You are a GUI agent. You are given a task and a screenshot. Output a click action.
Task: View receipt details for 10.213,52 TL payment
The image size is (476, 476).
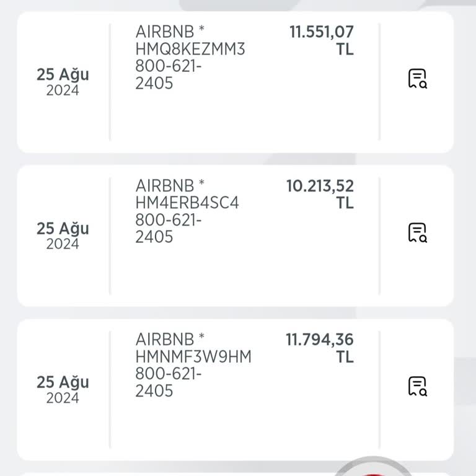[x=417, y=233]
